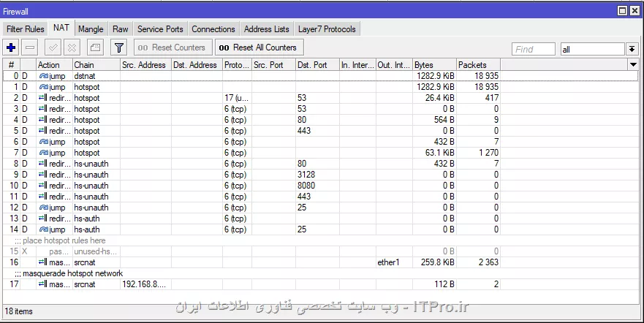Select the 'dstnat' chain cell
The width and height of the screenshot is (644, 323).
tap(96, 76)
